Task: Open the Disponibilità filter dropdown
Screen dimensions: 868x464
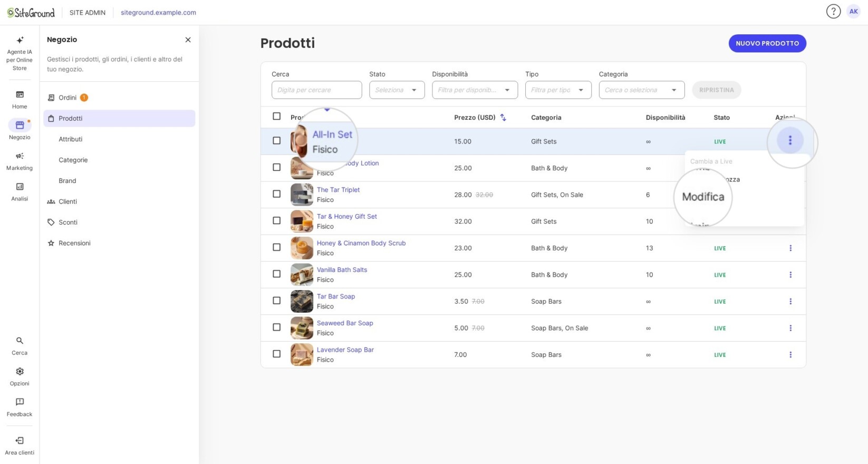Action: [x=475, y=90]
